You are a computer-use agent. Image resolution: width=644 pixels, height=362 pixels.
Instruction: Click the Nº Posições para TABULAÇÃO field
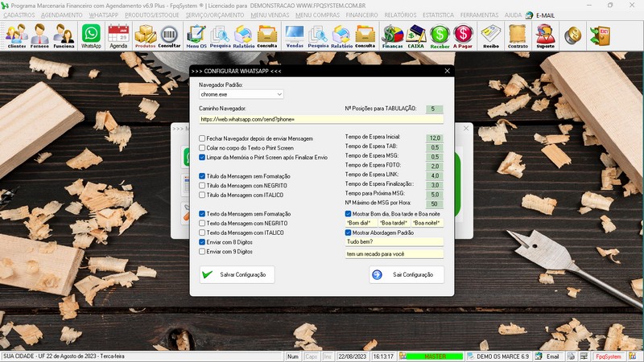tap(435, 109)
